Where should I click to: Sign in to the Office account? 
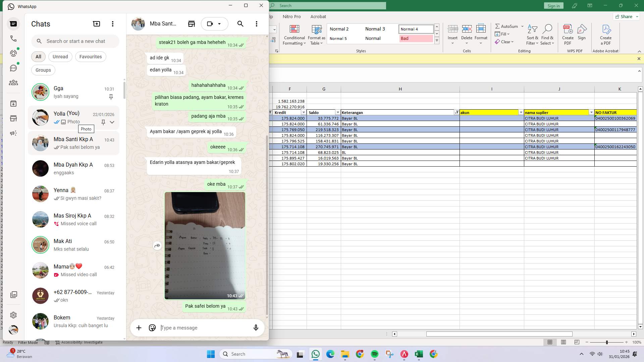[553, 5]
